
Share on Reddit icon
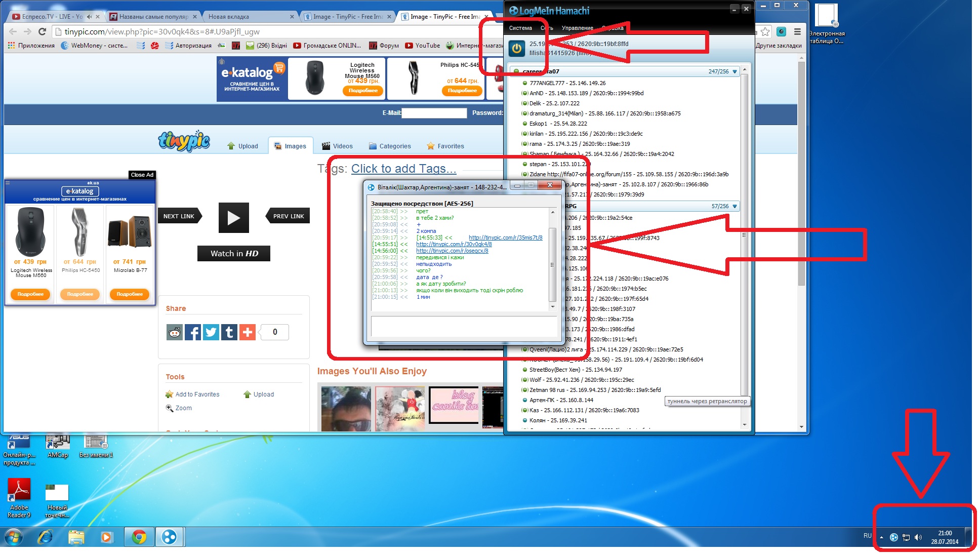175,332
